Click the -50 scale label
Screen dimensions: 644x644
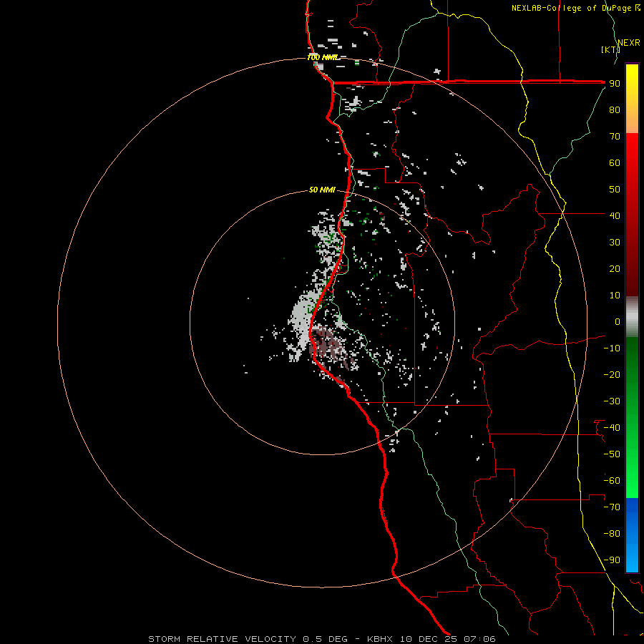pos(612,454)
